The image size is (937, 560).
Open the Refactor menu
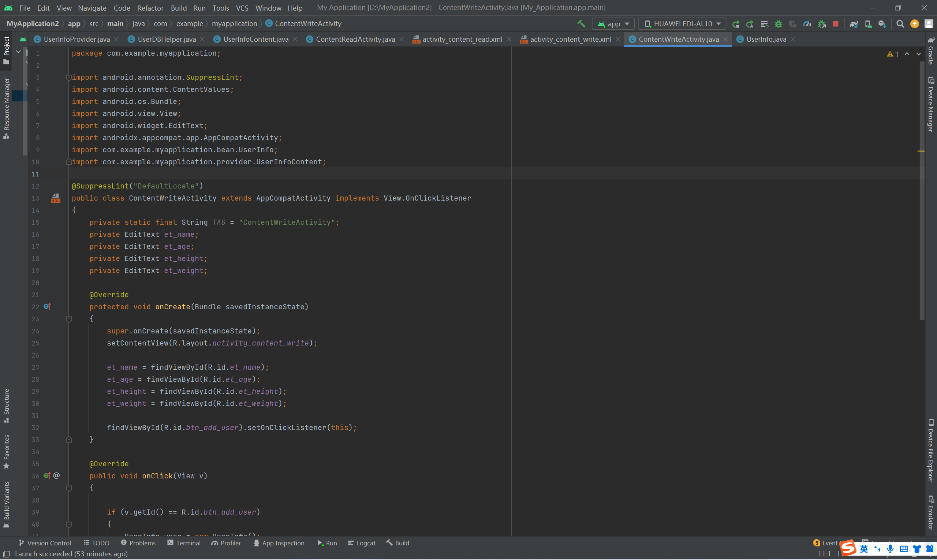(x=150, y=8)
